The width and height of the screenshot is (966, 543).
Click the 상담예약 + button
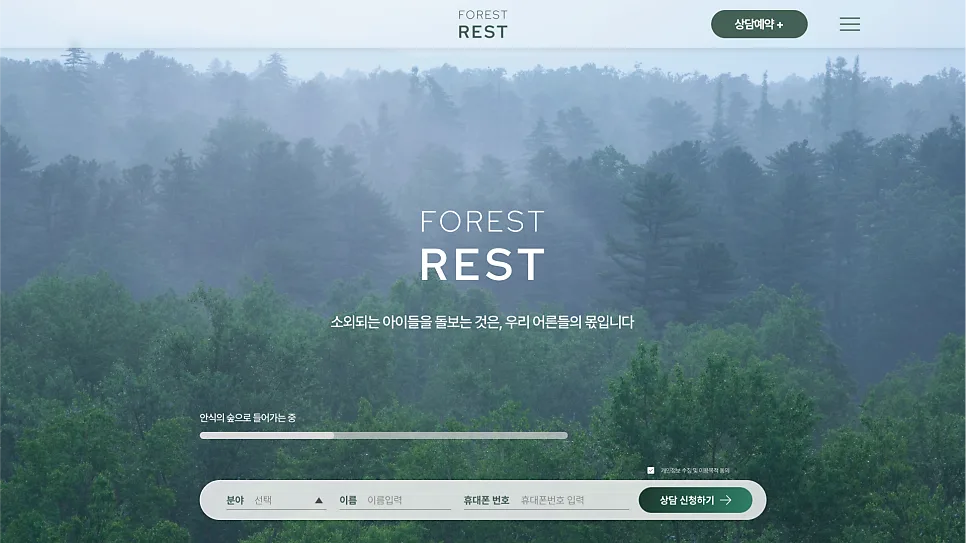click(x=759, y=24)
